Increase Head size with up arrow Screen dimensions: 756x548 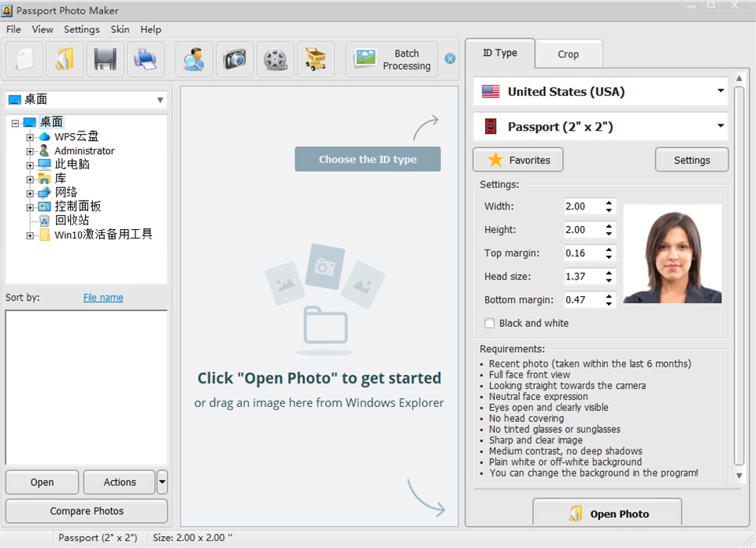tap(609, 272)
